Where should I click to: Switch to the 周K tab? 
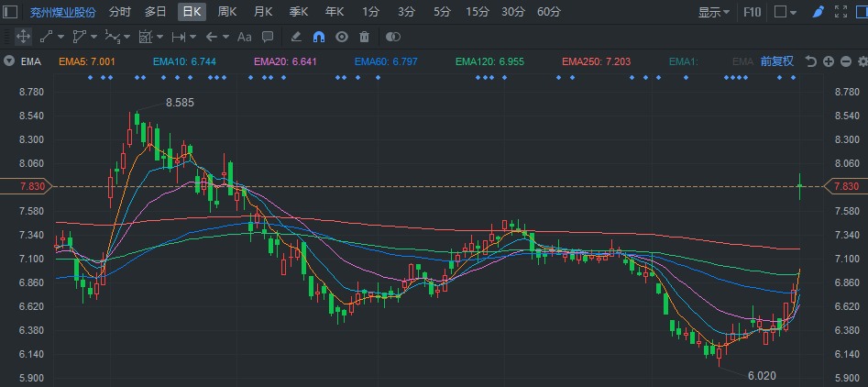tap(227, 12)
